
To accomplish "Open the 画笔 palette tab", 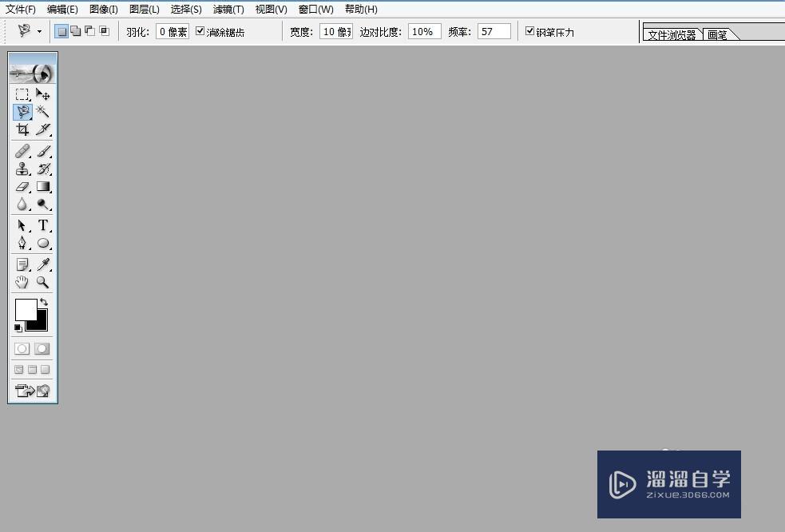I will point(718,34).
